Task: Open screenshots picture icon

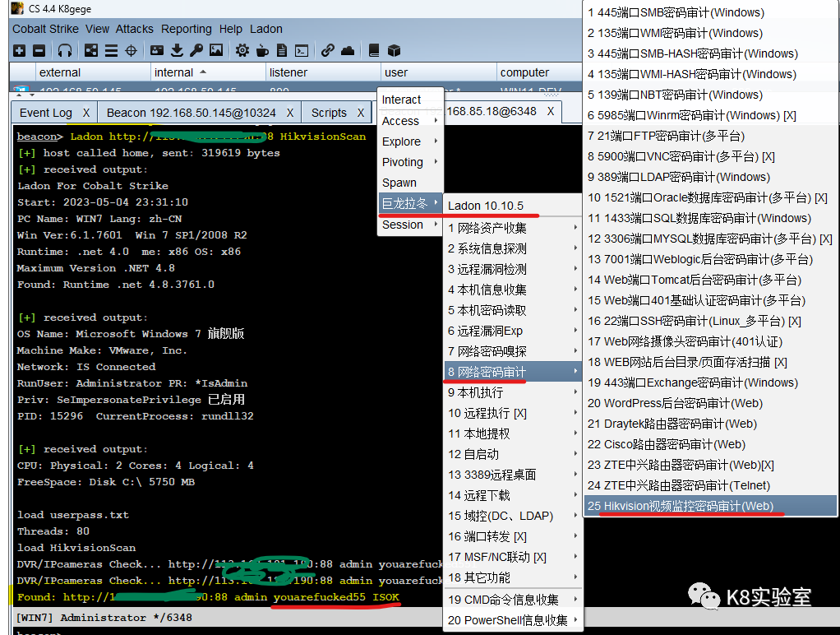Action: coord(216,50)
